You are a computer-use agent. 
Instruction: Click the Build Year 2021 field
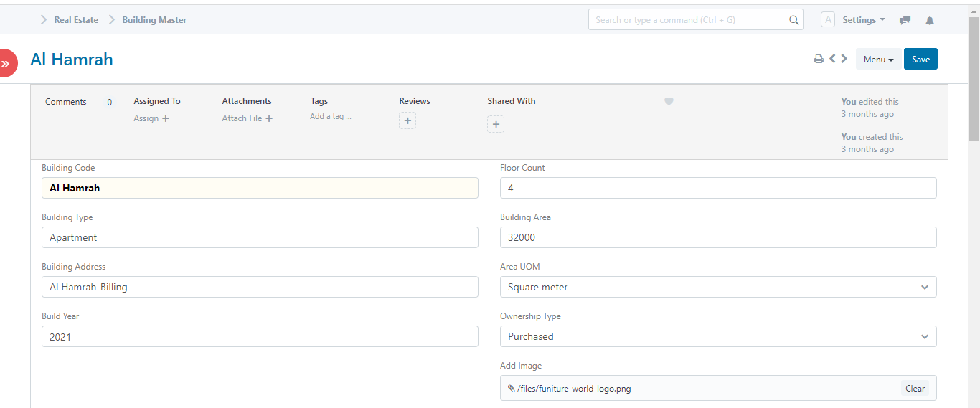pyautogui.click(x=260, y=336)
